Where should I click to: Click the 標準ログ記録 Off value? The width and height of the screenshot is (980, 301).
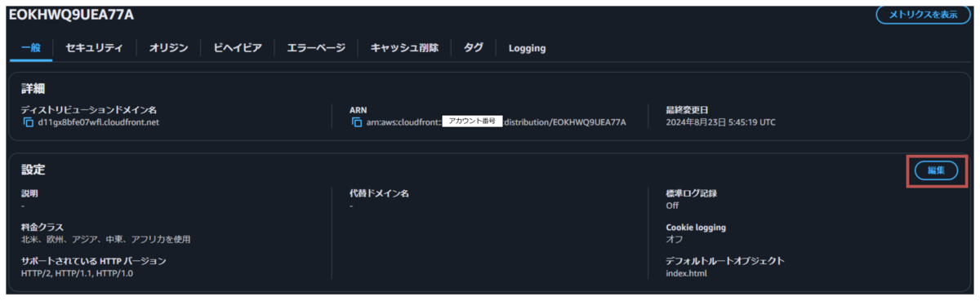[x=672, y=206]
